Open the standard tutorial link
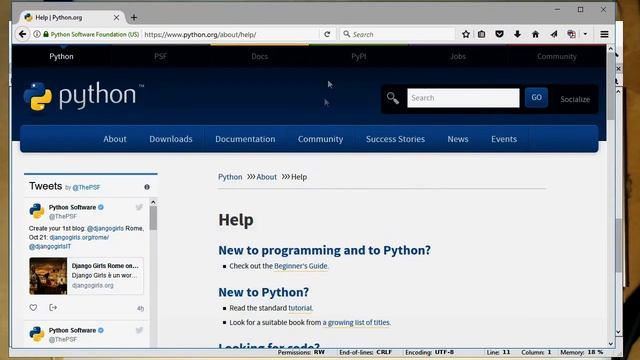Screen dimensions: 640x360 [300, 308]
